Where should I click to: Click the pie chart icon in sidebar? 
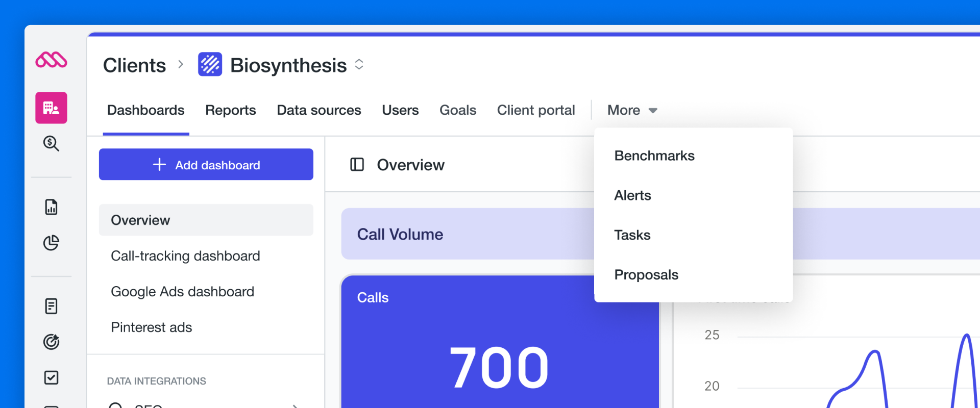[51, 243]
